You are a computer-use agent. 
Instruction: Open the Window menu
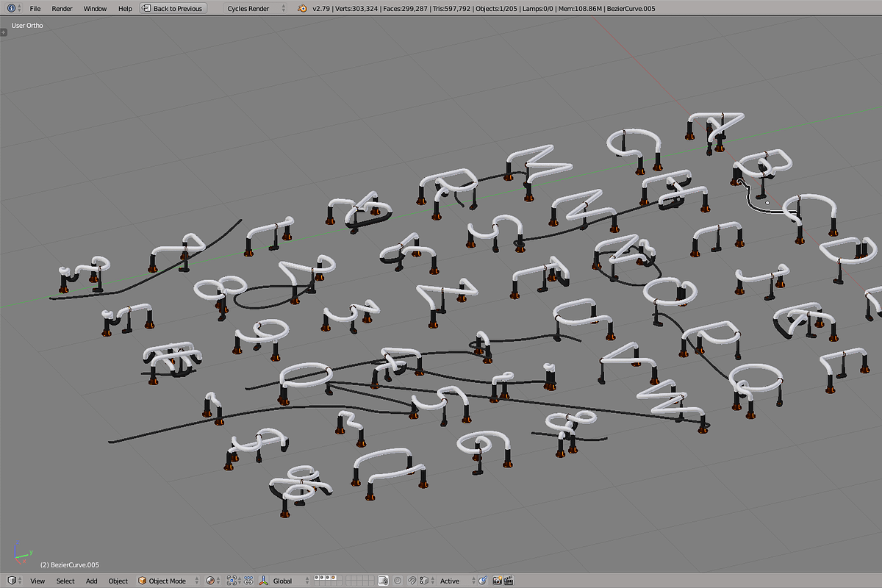coord(95,8)
